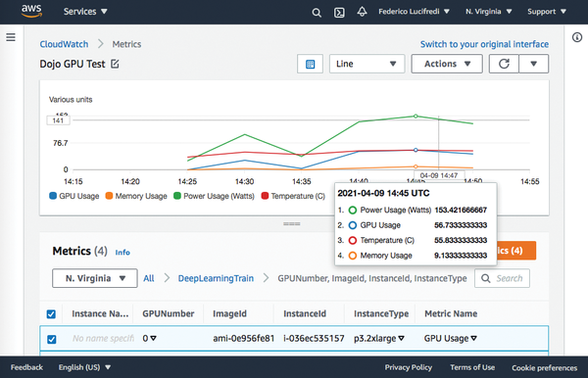The height and width of the screenshot is (378, 588).
Task: Open the Services menu
Action: pos(85,12)
